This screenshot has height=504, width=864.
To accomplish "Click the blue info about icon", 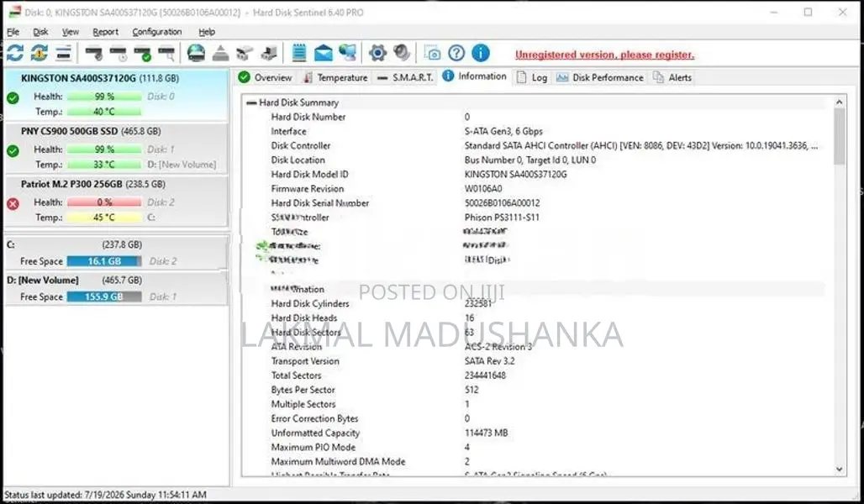I will (481, 53).
